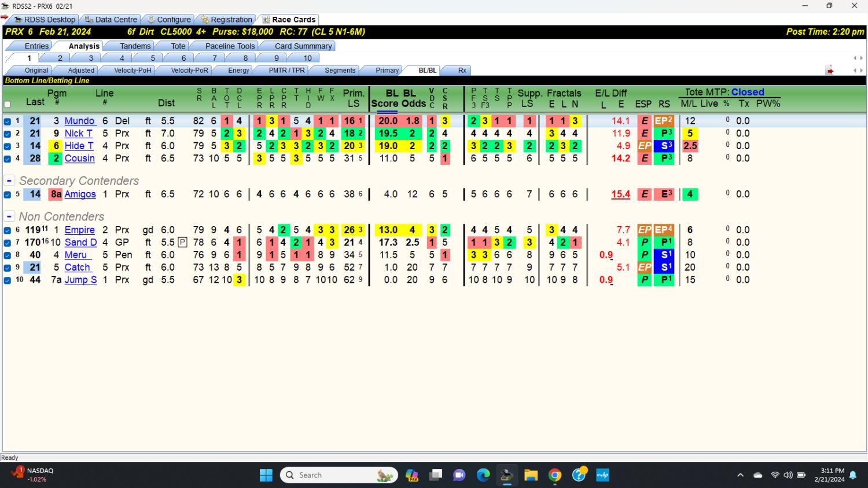
Task: Click the RDSS Desktop tab icon
Action: click(19, 20)
